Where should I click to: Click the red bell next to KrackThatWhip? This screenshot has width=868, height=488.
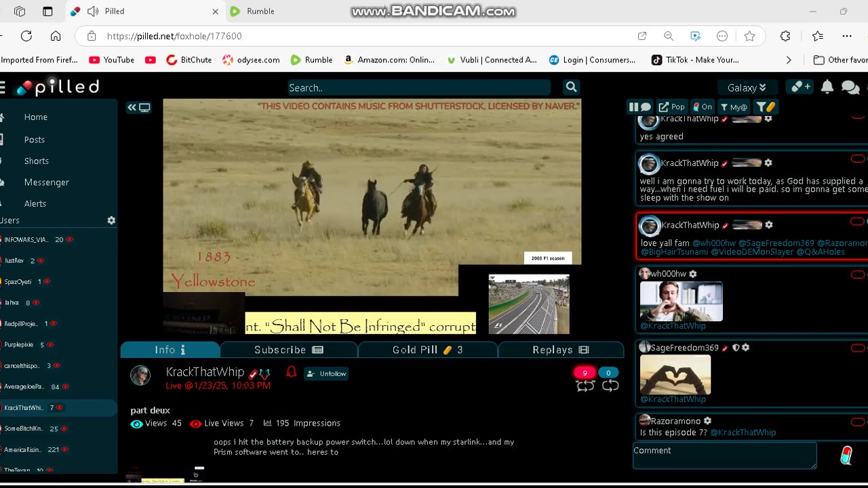coord(291,371)
